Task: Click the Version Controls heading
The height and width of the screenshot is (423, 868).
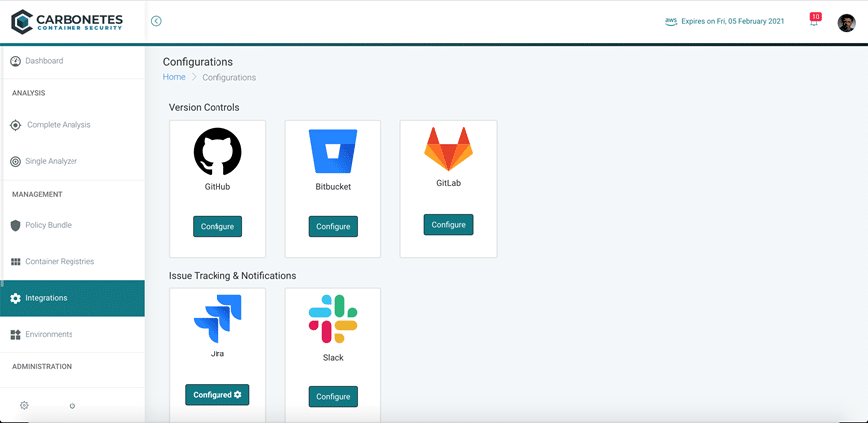Action: (x=205, y=107)
